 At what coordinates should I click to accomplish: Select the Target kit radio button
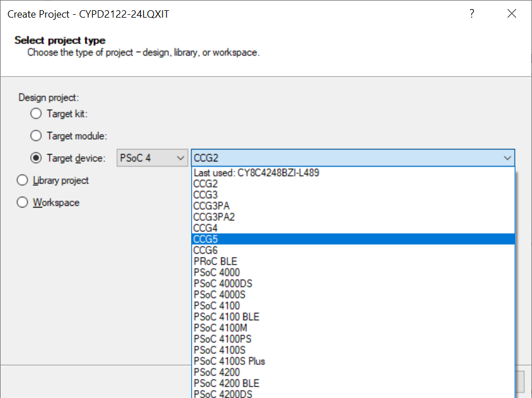(x=35, y=113)
